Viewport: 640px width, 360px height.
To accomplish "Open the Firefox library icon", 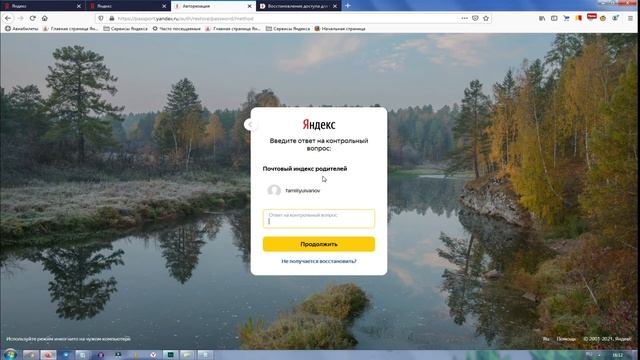I will coord(542,18).
